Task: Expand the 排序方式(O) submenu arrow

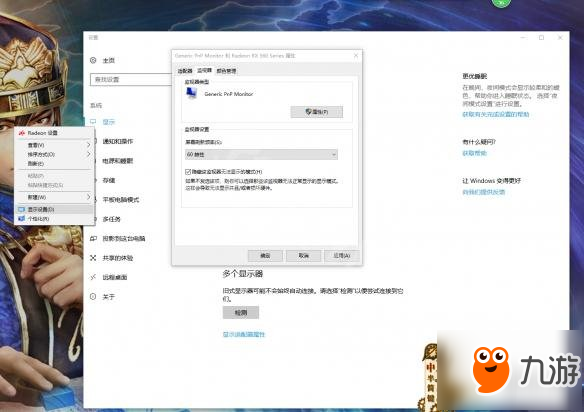Action: [88, 154]
